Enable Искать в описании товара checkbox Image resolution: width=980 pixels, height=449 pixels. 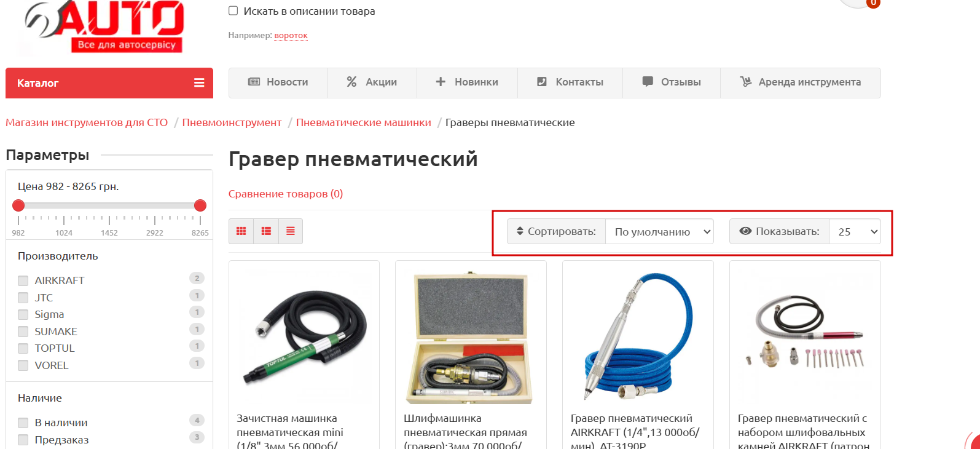click(x=233, y=10)
